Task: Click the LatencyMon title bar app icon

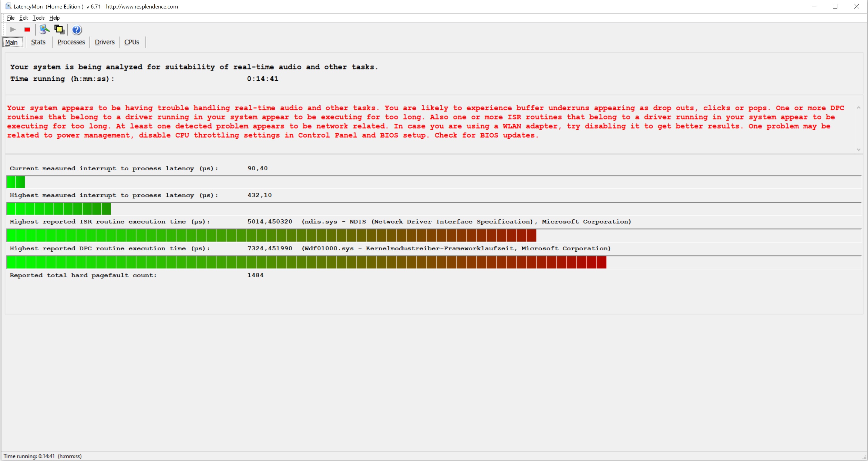Action: point(8,6)
